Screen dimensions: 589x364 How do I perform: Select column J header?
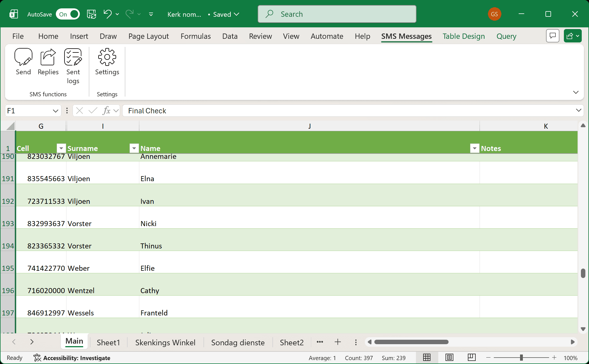point(309,126)
